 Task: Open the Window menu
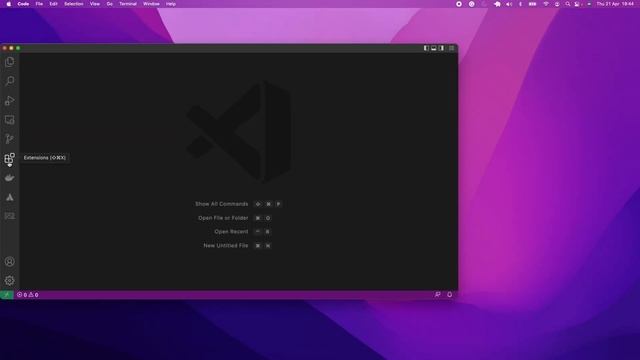pyautogui.click(x=151, y=4)
